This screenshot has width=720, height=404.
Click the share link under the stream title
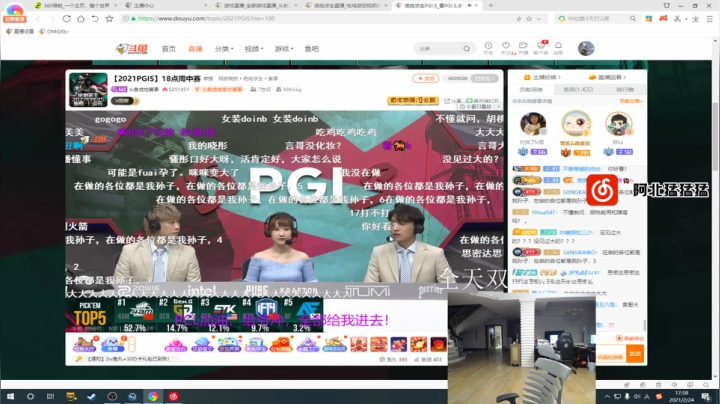tap(453, 101)
